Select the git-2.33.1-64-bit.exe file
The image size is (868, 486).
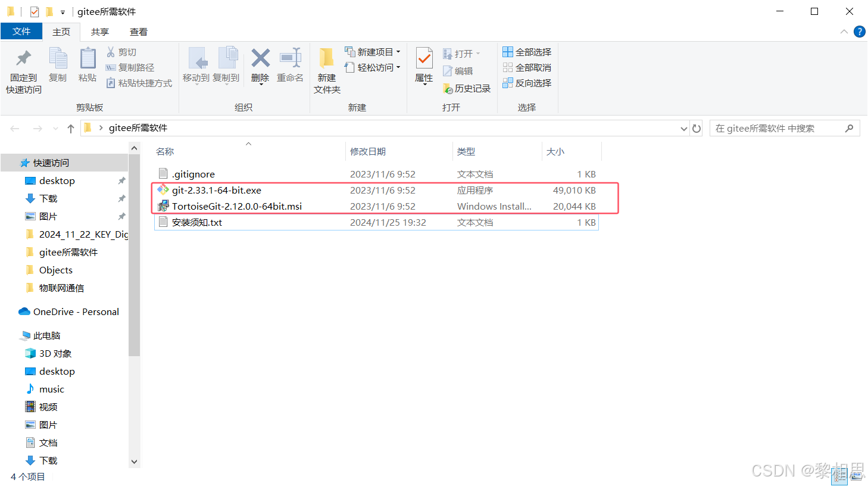(376, 191)
